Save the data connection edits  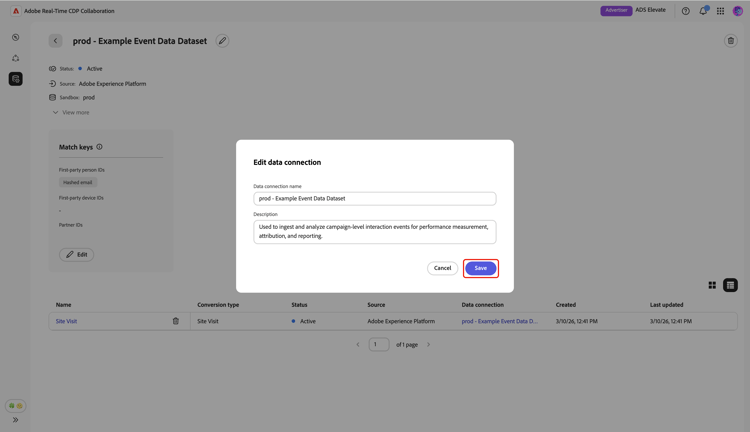pos(481,268)
